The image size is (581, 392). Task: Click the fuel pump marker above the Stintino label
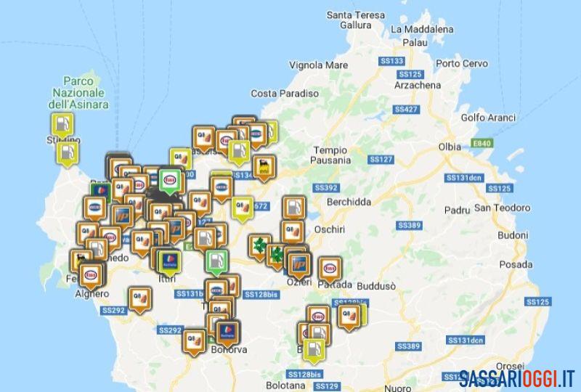pyautogui.click(x=62, y=125)
